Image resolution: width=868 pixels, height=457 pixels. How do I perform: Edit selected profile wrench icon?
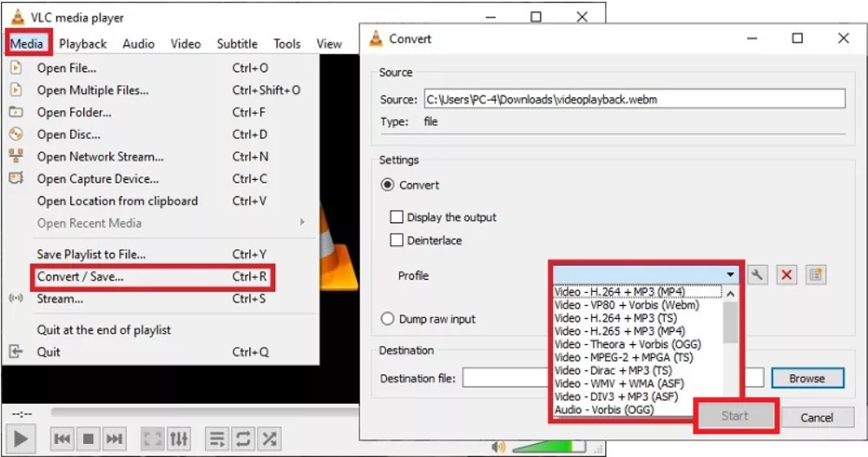(x=758, y=275)
